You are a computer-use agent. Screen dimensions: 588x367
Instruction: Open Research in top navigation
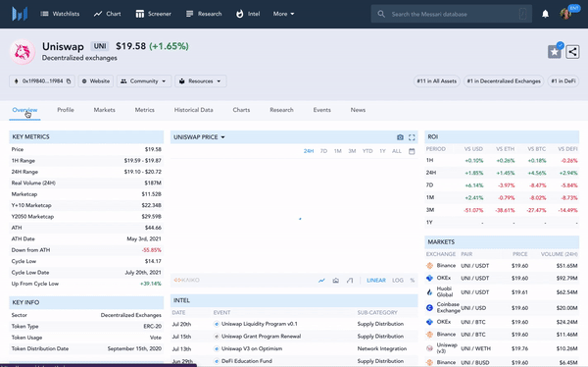click(x=204, y=14)
